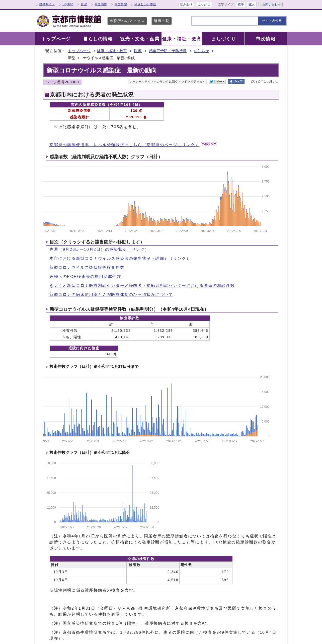Jump to 相談センター週毎の相談件数 link

142,285
